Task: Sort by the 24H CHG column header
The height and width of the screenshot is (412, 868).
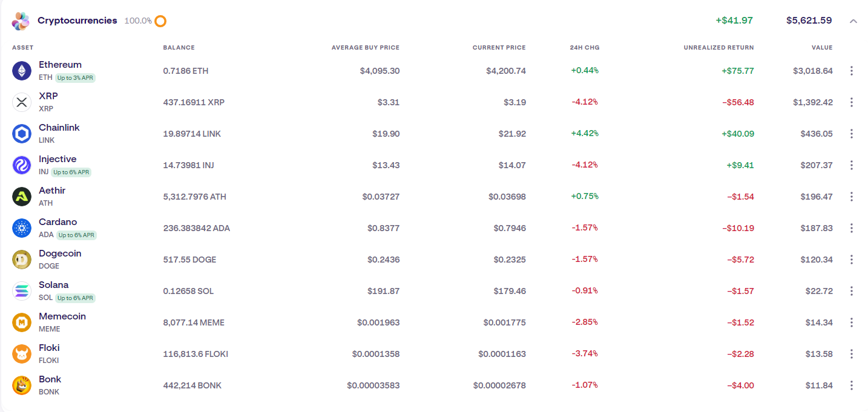Action: click(584, 48)
